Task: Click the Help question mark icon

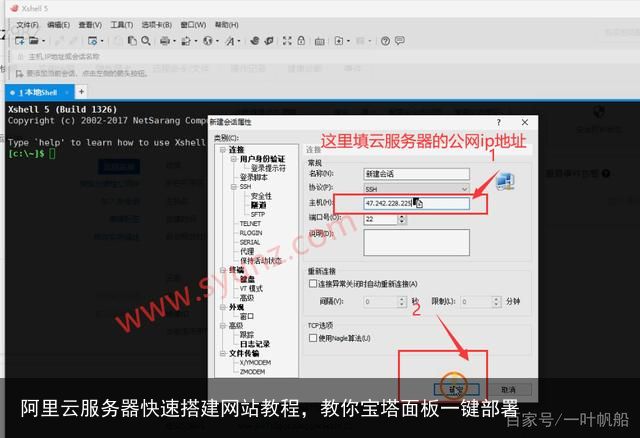Action: (x=385, y=41)
